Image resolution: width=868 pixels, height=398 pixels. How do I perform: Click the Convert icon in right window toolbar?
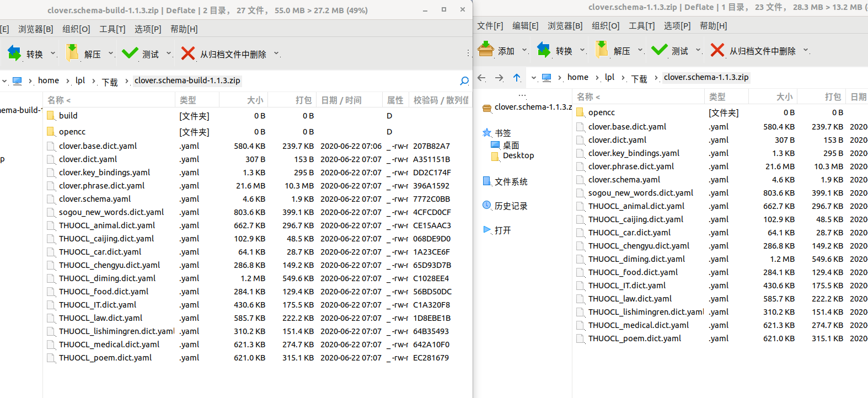coord(544,50)
